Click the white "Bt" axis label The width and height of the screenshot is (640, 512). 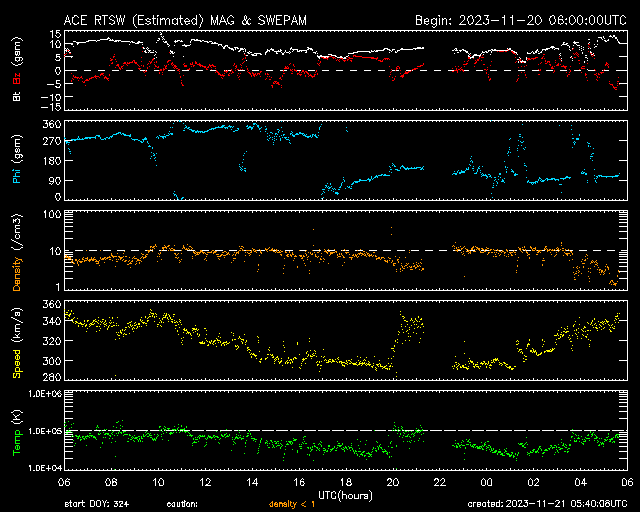coord(17,97)
